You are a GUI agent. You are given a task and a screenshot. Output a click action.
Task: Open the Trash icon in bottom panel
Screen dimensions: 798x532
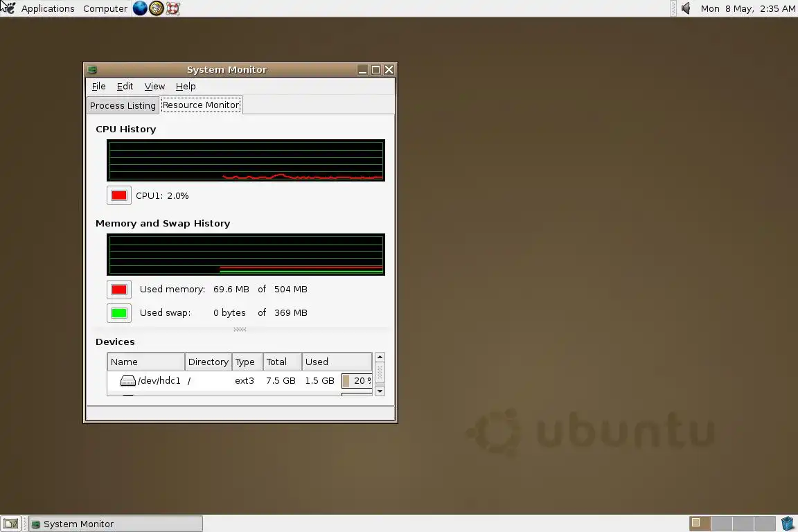tap(788, 524)
